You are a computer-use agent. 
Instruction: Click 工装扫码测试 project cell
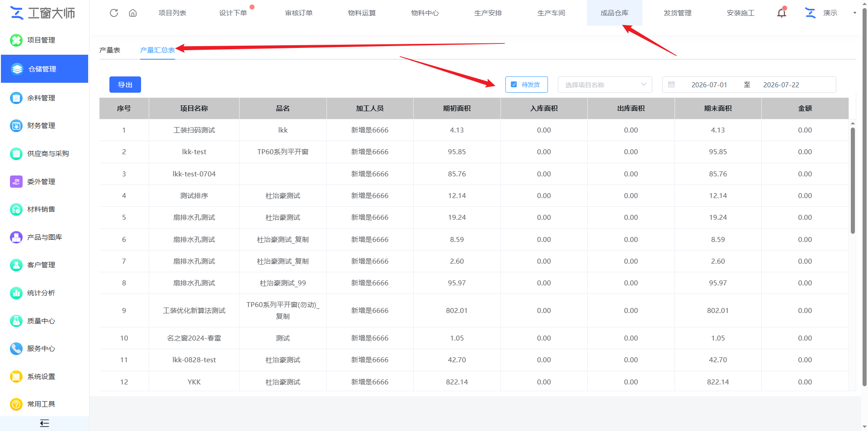[194, 130]
